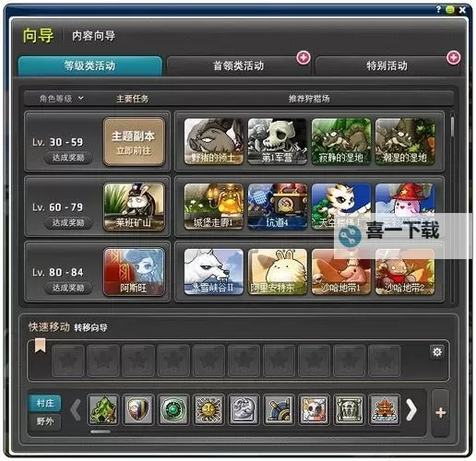This screenshot has height=461, width=476.
Task: Add location with the plus button
Action: pos(440,412)
